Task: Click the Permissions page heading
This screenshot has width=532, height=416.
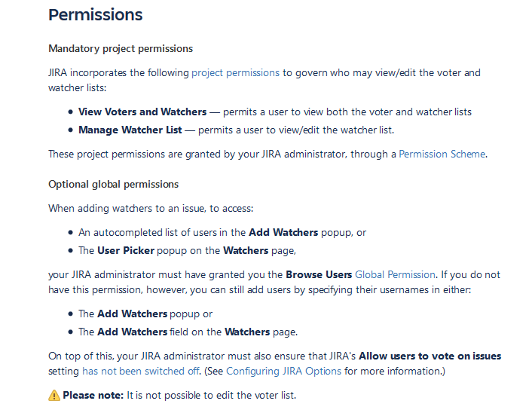Action: 96,14
